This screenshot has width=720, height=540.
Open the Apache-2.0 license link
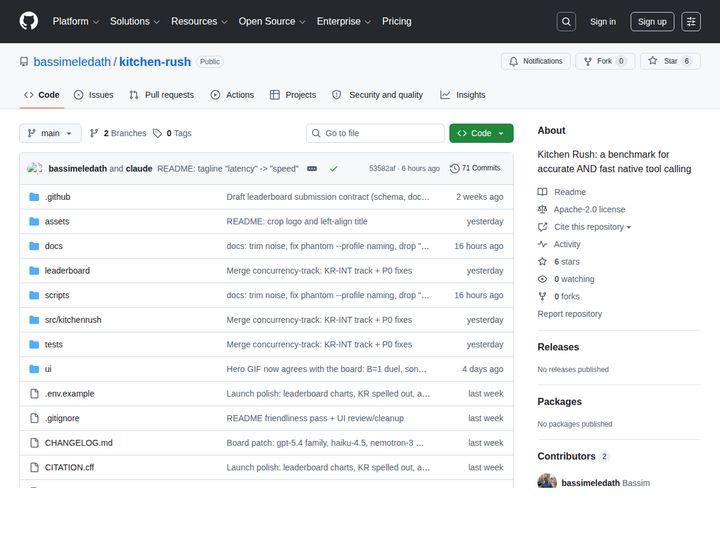[x=589, y=209]
